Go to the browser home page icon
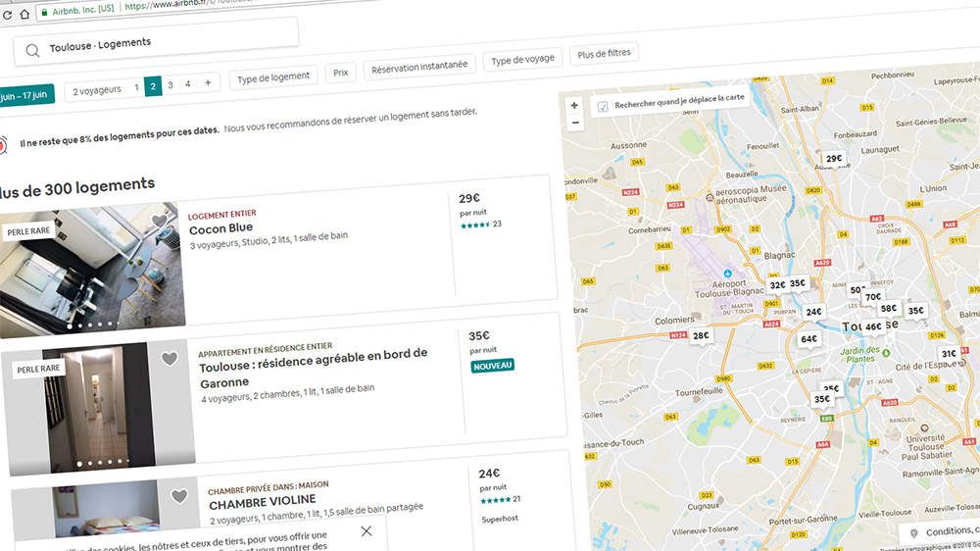The height and width of the screenshot is (551, 980). click(x=24, y=14)
